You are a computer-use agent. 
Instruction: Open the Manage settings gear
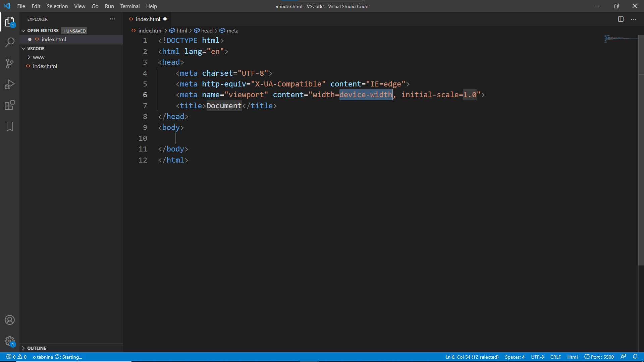coord(10,341)
